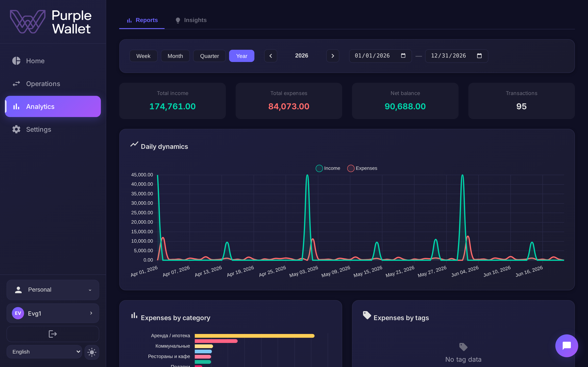Select the Quarter period button
The height and width of the screenshot is (367, 588).
[209, 56]
